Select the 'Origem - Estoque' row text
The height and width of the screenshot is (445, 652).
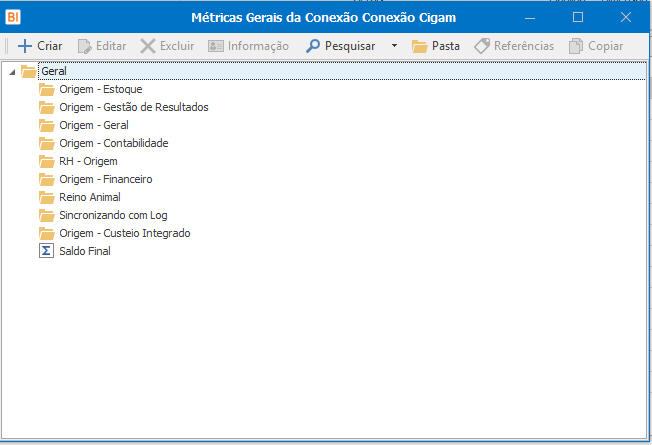click(x=101, y=89)
